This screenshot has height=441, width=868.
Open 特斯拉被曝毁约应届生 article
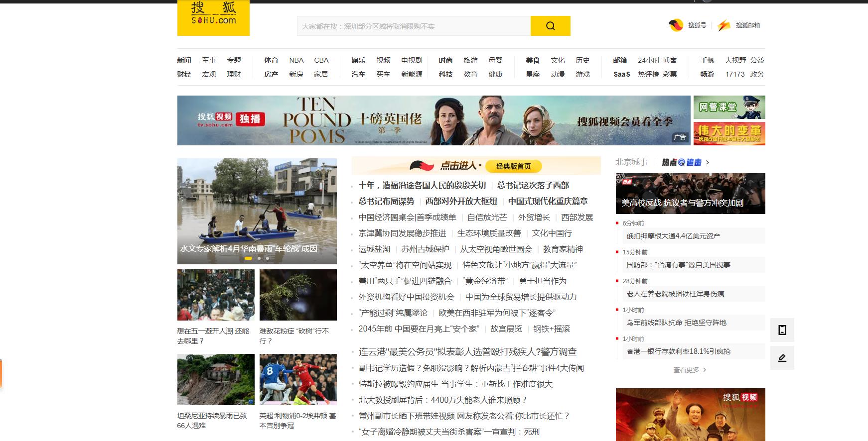[455, 384]
